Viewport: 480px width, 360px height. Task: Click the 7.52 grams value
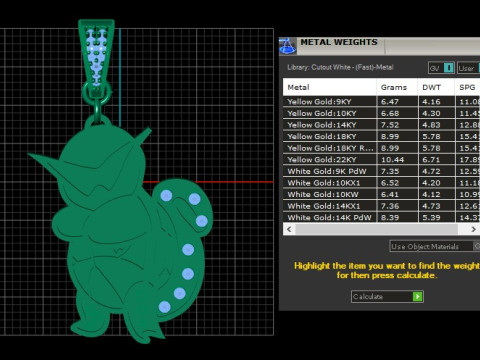390,125
